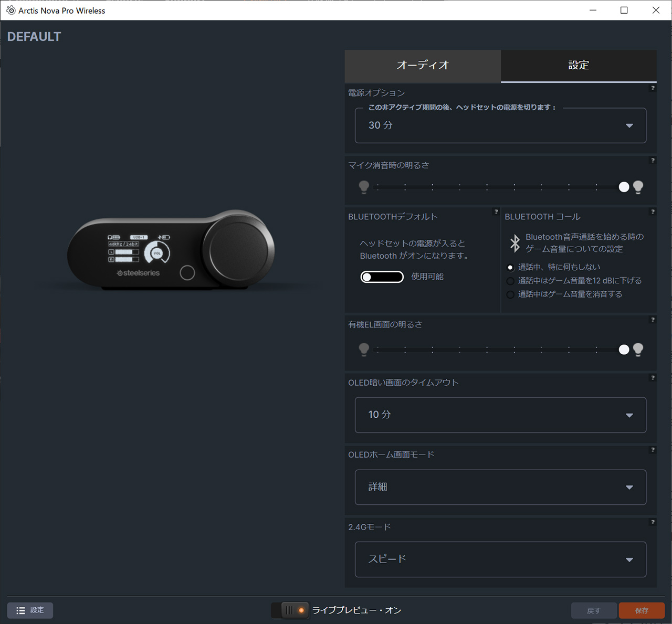
Task: Toggle the BLUETOOTHデフォルト 使用可能 switch
Action: click(x=382, y=277)
